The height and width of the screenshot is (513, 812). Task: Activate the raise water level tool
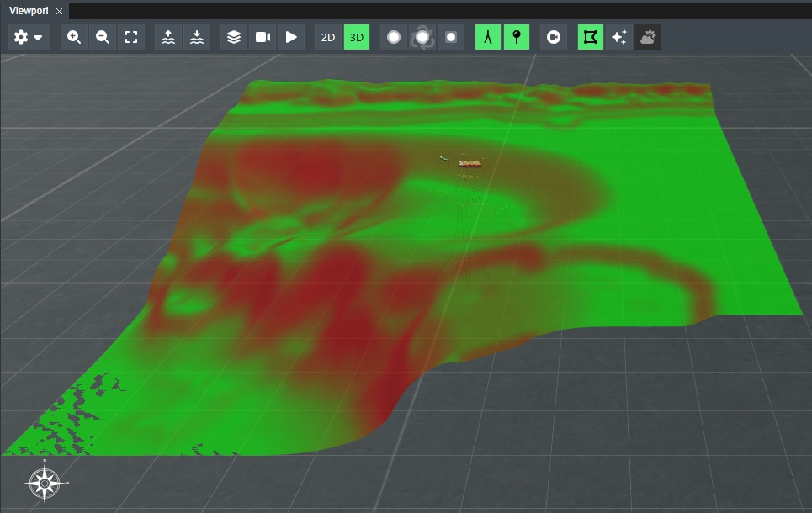click(167, 36)
